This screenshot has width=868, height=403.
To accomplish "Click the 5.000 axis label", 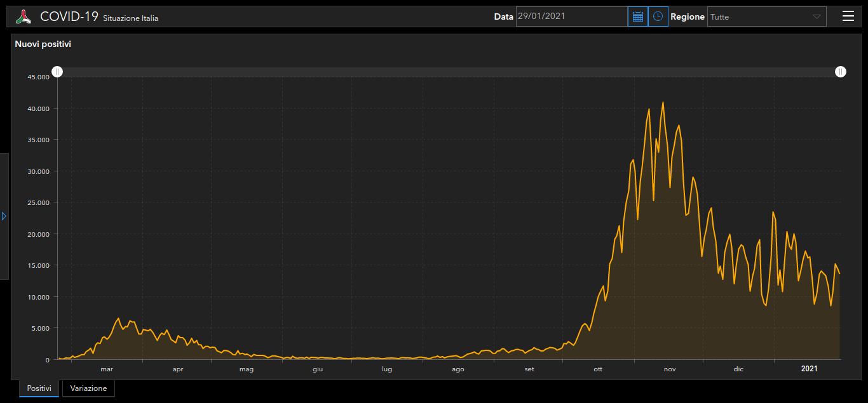I will (40, 329).
